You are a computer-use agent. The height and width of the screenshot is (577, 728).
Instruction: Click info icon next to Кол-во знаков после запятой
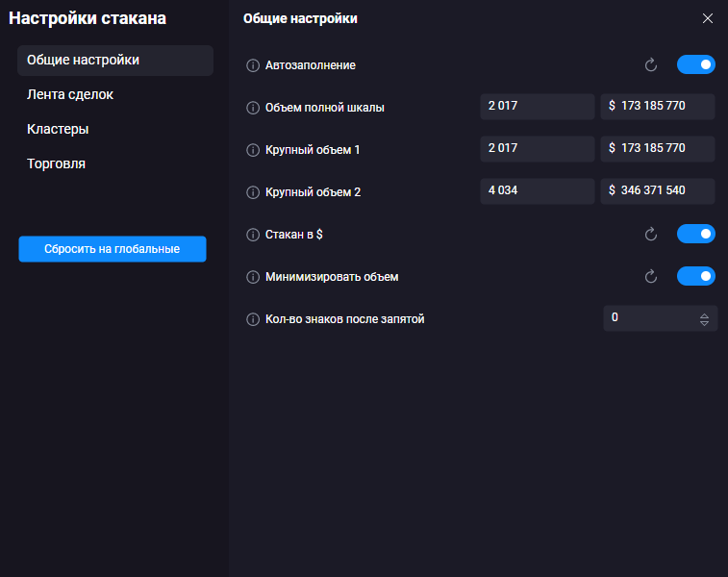tap(253, 319)
